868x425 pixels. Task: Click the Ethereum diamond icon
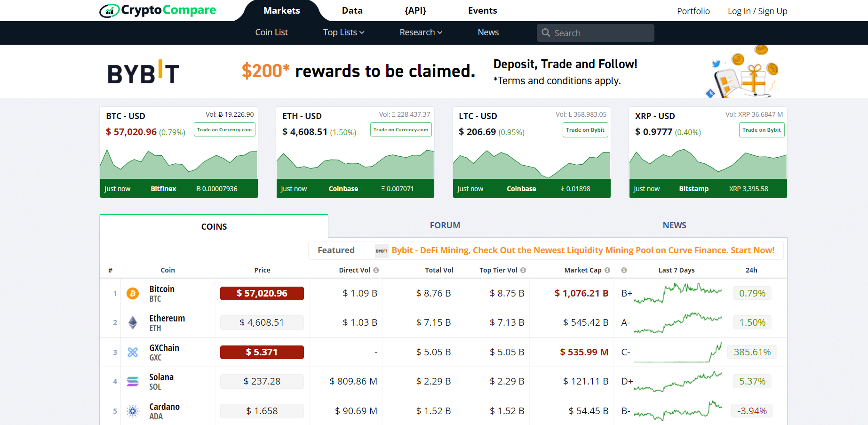pos(133,323)
